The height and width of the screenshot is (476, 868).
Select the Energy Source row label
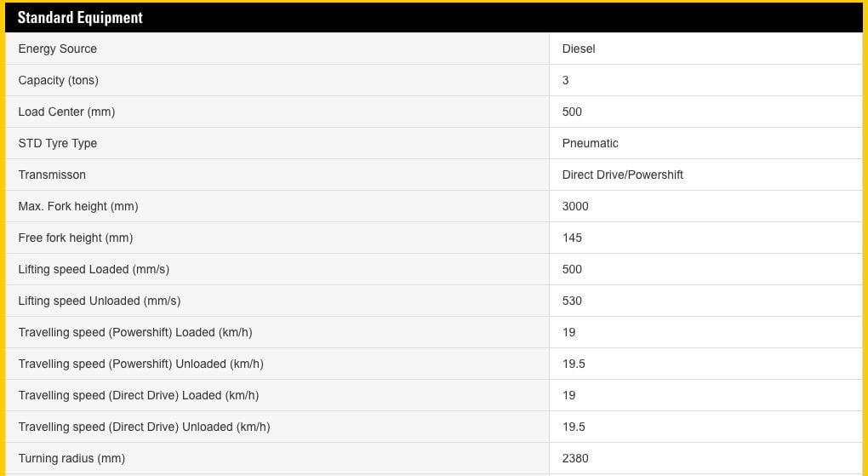(58, 49)
